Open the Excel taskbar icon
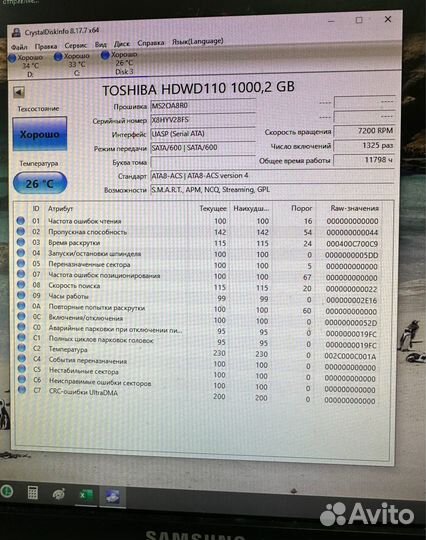Image resolution: width=426 pixels, height=540 pixels. click(86, 495)
